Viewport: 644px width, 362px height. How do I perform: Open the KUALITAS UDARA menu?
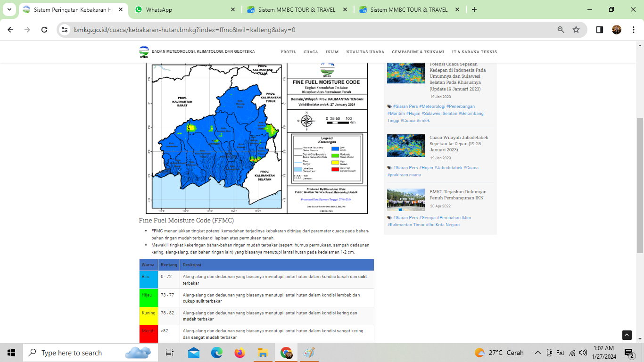click(x=365, y=52)
